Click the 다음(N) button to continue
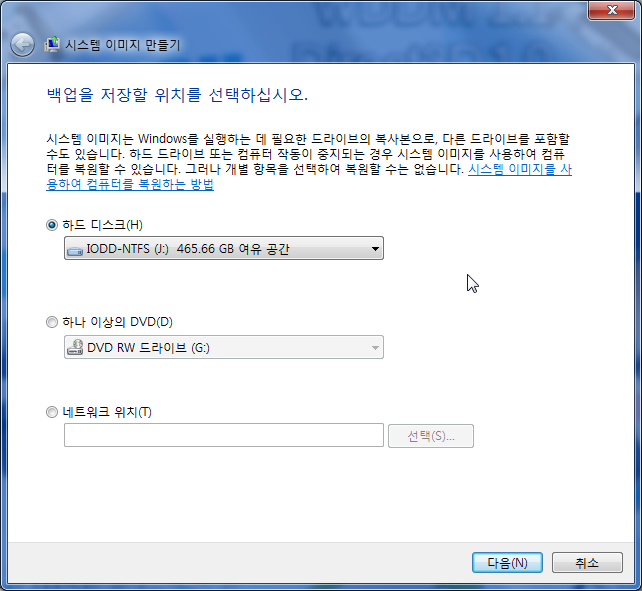Image resolution: width=642 pixels, height=591 pixels. point(507,563)
